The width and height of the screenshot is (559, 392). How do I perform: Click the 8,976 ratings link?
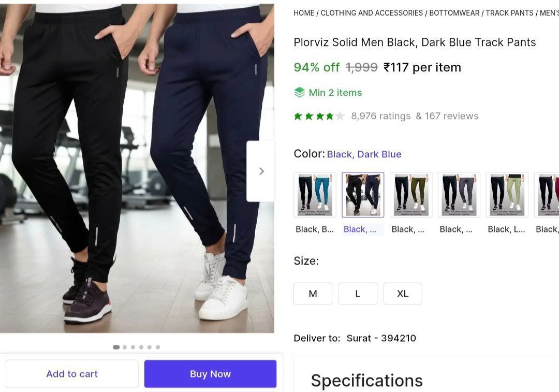[380, 116]
